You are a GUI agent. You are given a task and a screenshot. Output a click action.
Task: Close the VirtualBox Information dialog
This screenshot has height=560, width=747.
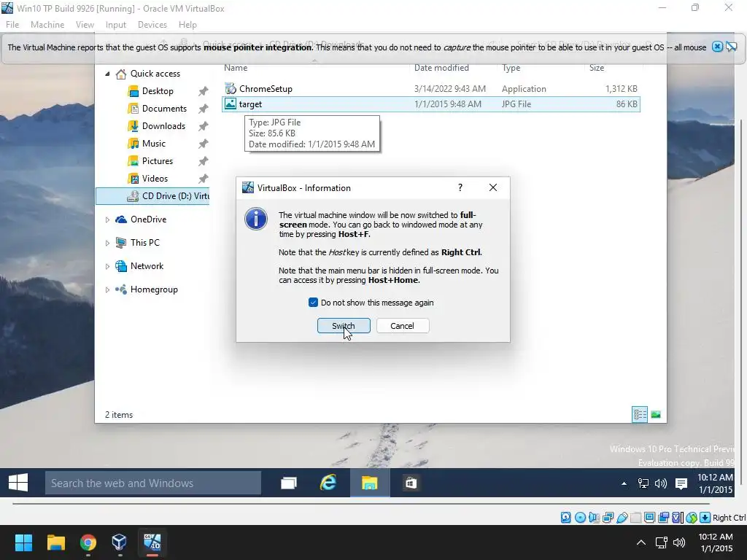click(493, 187)
